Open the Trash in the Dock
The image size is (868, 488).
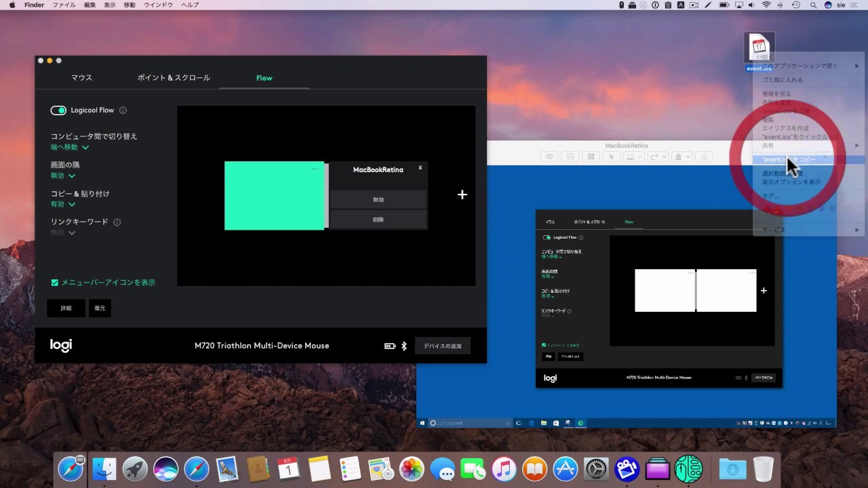point(763,468)
